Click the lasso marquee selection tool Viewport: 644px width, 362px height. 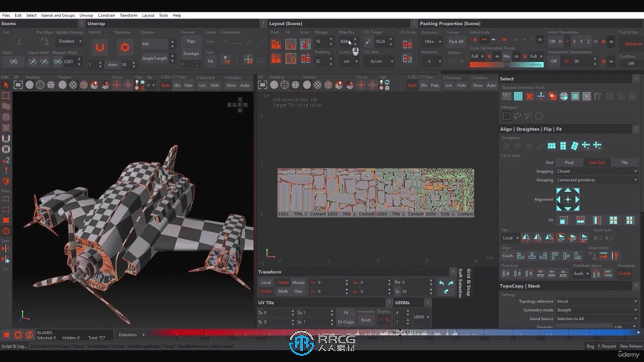518,116
